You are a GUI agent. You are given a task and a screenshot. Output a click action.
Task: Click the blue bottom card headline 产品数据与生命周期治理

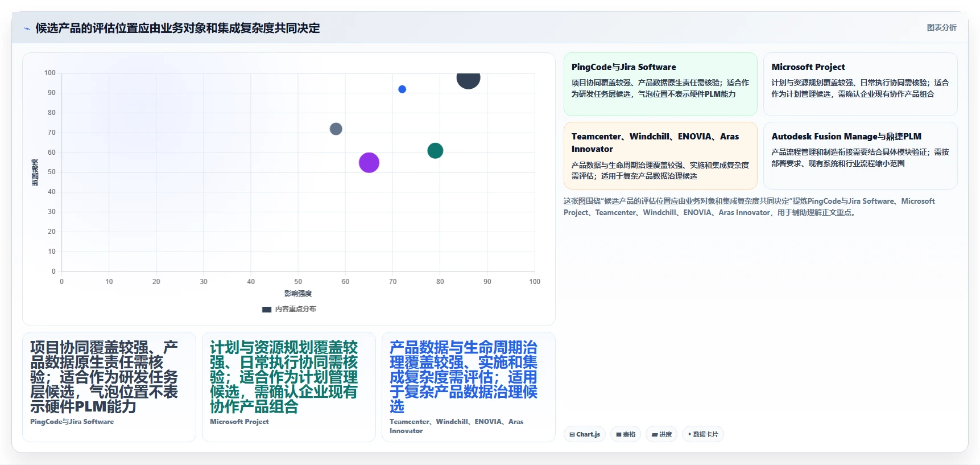tap(464, 377)
